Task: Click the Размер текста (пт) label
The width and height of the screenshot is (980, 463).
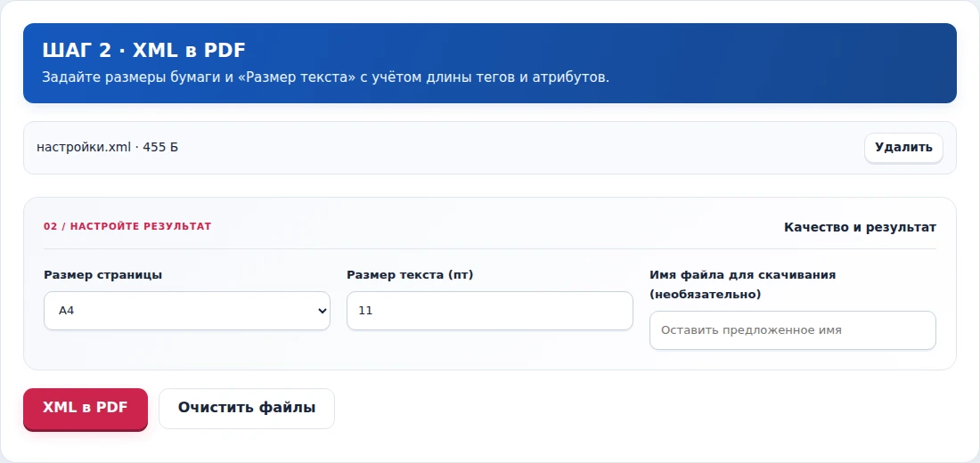Action: click(410, 275)
